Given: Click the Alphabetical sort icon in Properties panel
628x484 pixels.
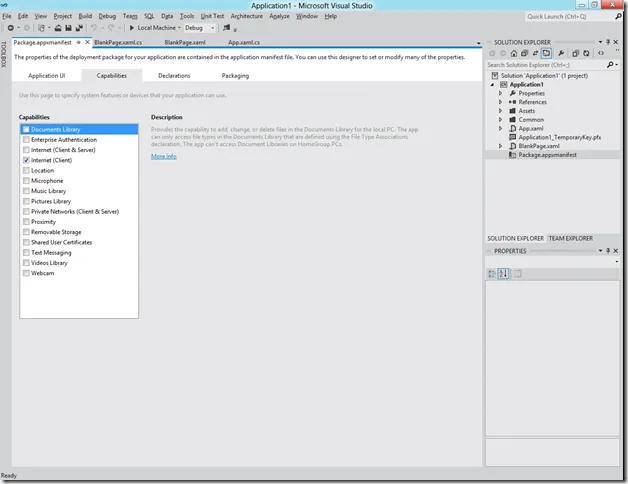Looking at the screenshot, I should (x=503, y=273).
